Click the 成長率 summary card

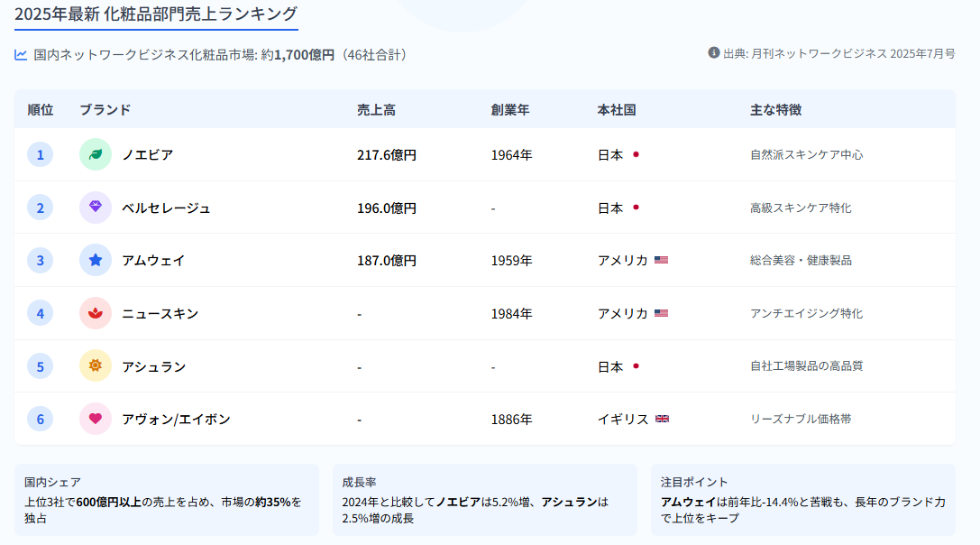point(485,500)
